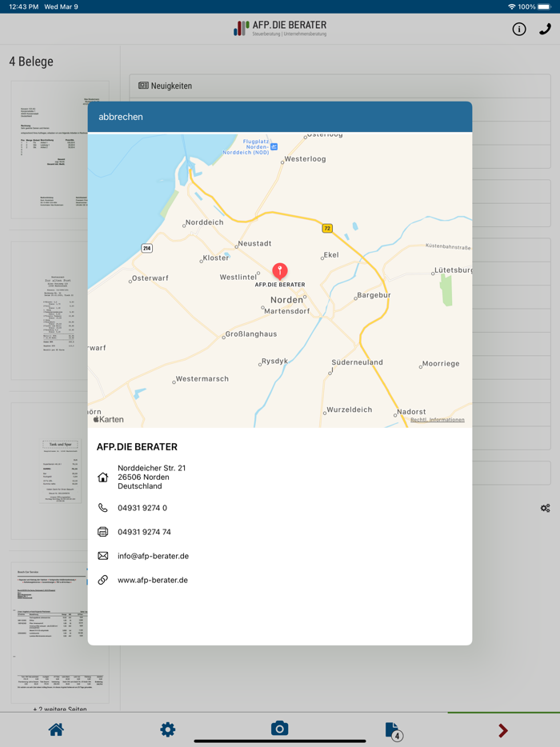Click the Rysdyk label on map

pyautogui.click(x=274, y=362)
